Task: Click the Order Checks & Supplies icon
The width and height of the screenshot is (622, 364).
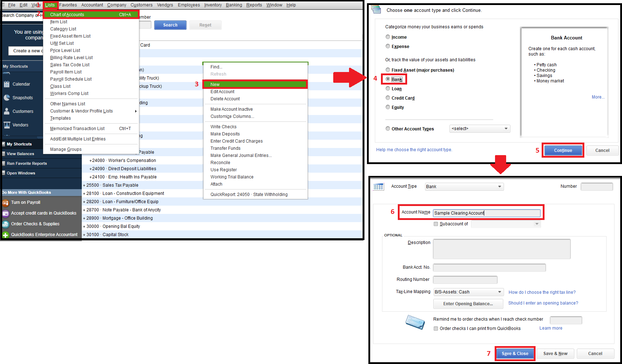Action: click(6, 224)
